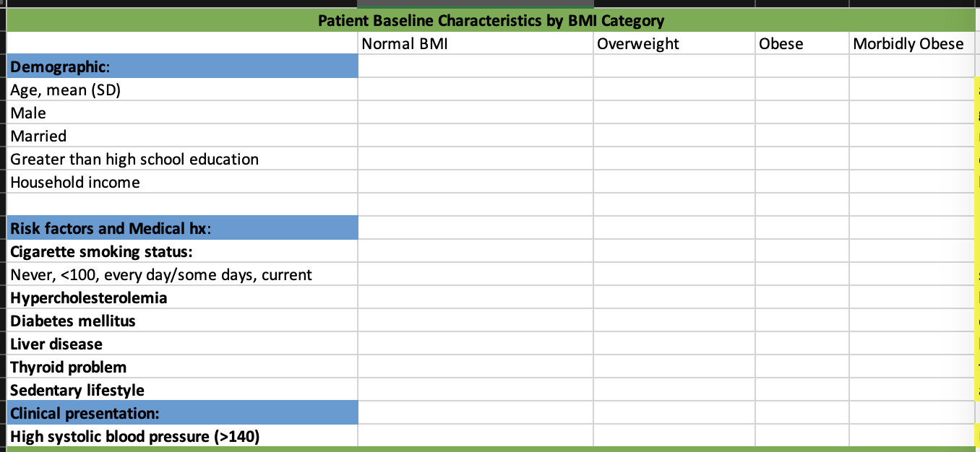Click the Male row label cell
This screenshot has width=980, height=452.
pyautogui.click(x=183, y=113)
